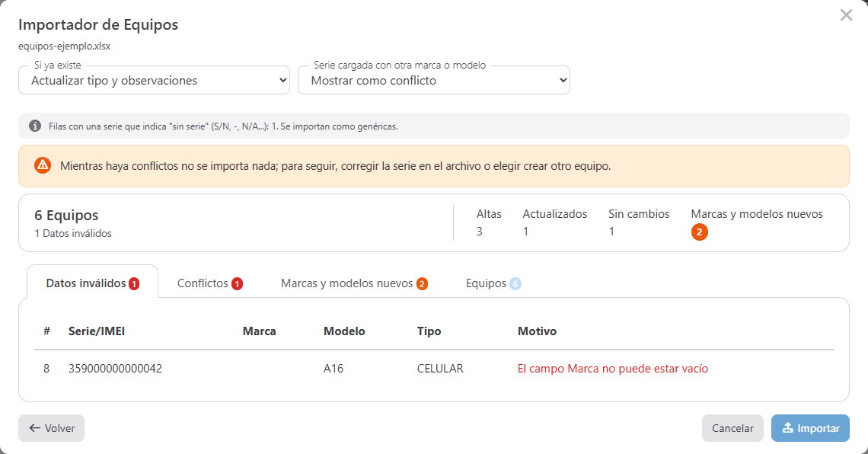Click the error 'El campo Marca no puede estar vacío'
Image resolution: width=868 pixels, height=454 pixels.
pyautogui.click(x=613, y=368)
